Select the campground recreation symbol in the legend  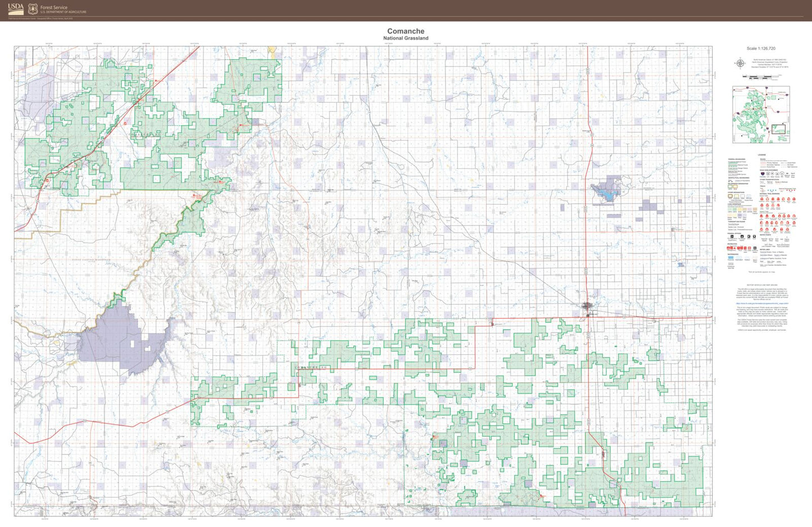728,247
